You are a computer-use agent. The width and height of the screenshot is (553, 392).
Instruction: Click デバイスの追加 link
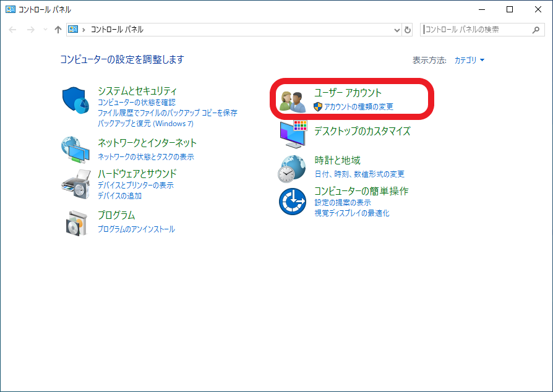point(119,195)
